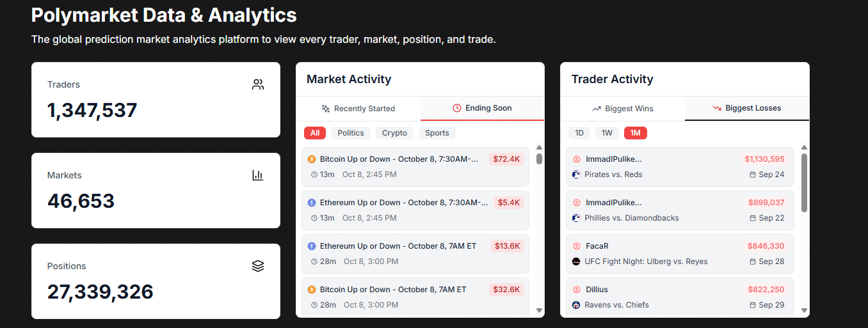Open Phillies vs. Diamondbacks market link
The width and height of the screenshot is (868, 328).
[x=632, y=218]
